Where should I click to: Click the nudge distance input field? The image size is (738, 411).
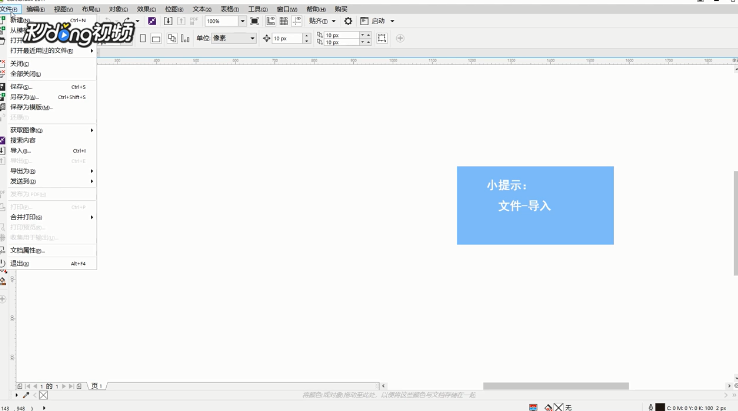coord(287,38)
